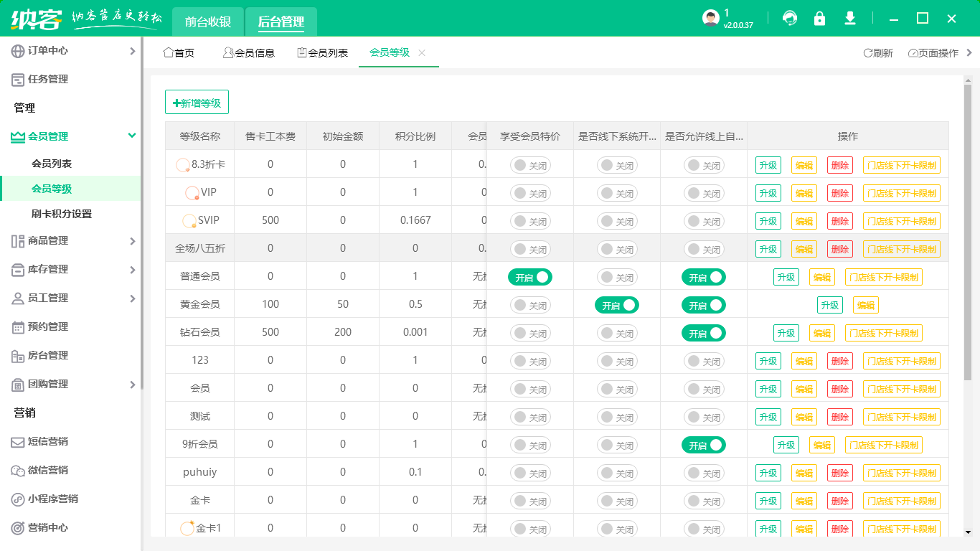Viewport: 980px width, 551px height.
Task: Click the download icon in title bar
Action: tap(850, 19)
